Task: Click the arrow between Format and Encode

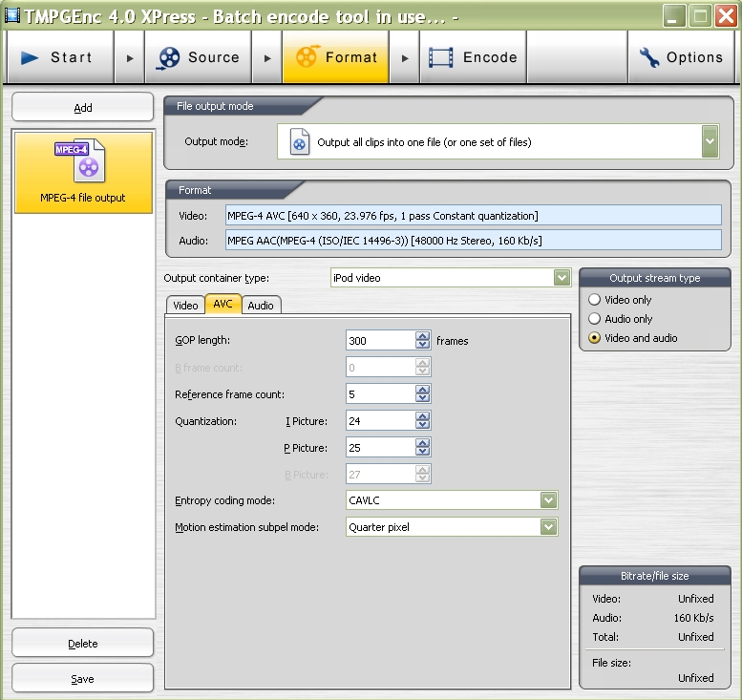Action: point(405,58)
